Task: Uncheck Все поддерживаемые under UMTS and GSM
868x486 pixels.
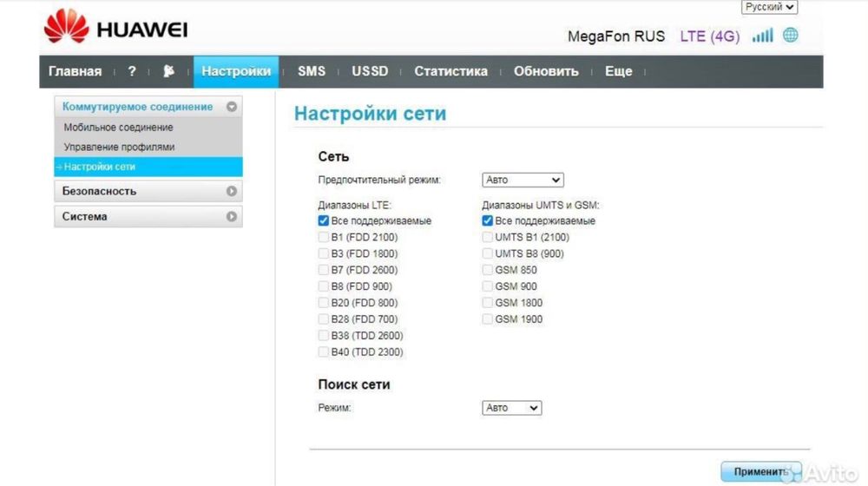Action: [487, 220]
